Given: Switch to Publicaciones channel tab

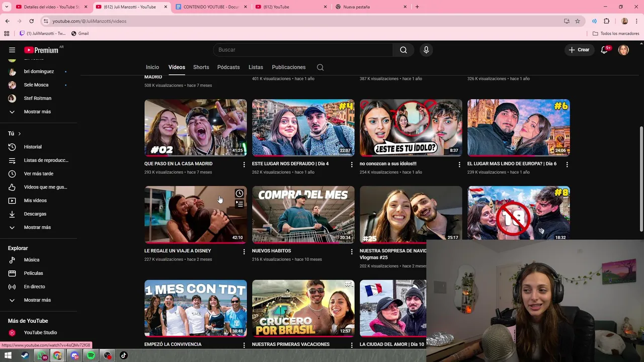Looking at the screenshot, I should click(289, 67).
